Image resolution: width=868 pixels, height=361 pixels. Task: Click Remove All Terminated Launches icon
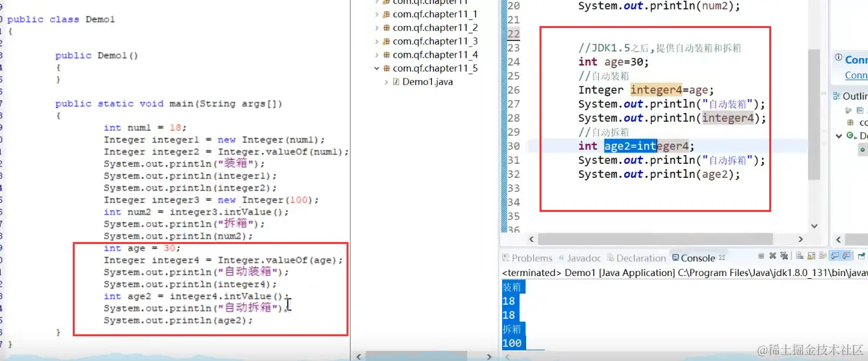784,255
